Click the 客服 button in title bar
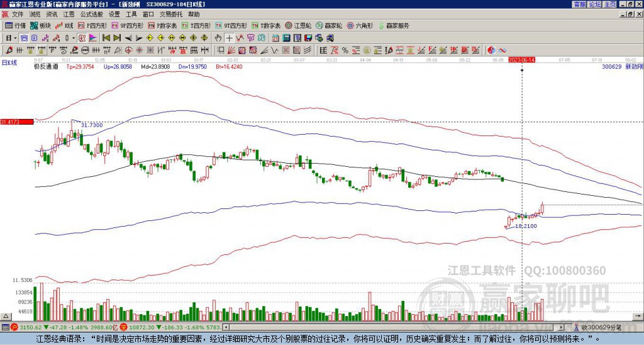The height and width of the screenshot is (345, 644). pos(579,4)
